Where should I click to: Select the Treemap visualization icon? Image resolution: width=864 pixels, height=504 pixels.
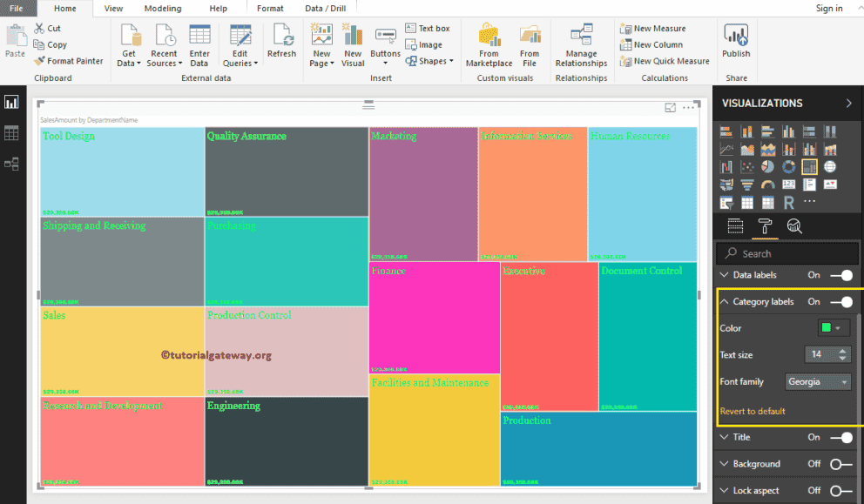click(809, 166)
